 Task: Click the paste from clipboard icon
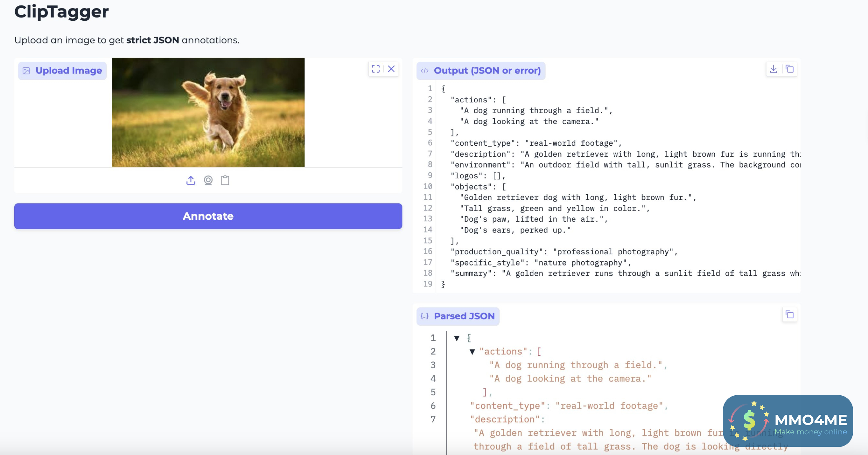coord(225,180)
